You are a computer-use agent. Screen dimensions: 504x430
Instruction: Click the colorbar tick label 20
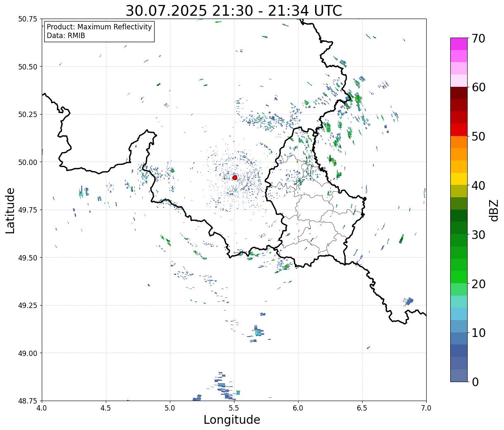pos(479,284)
